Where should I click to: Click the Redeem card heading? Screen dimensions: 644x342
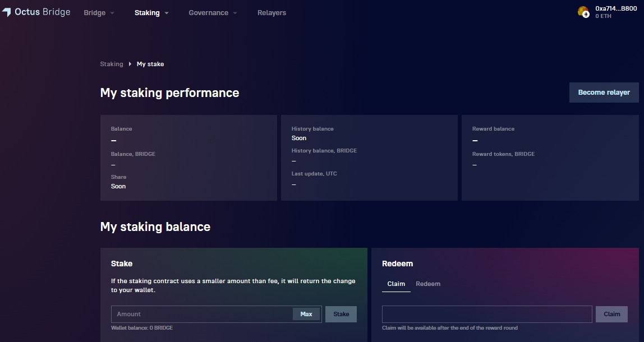[x=397, y=264]
